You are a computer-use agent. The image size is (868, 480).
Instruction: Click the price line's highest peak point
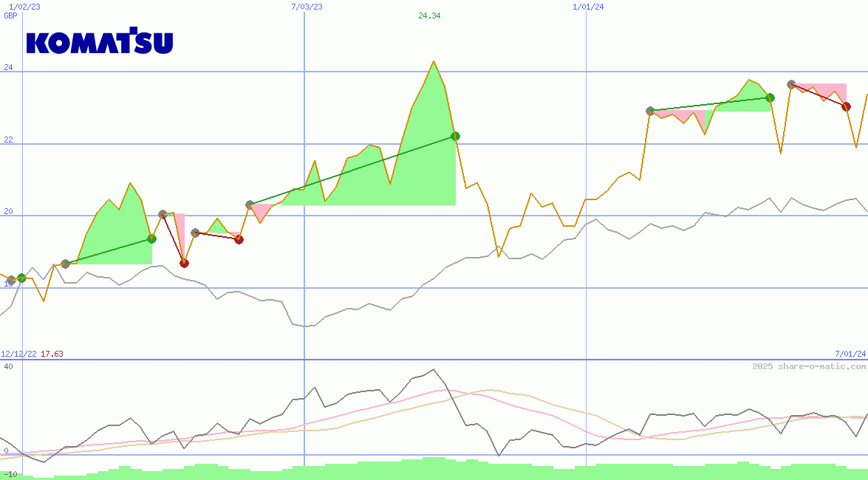point(433,61)
